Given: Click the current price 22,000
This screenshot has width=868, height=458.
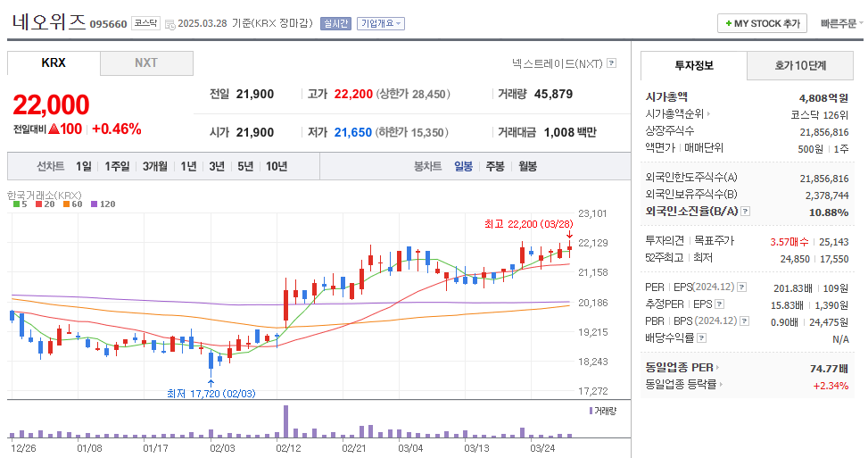Looking at the screenshot, I should click(51, 104).
